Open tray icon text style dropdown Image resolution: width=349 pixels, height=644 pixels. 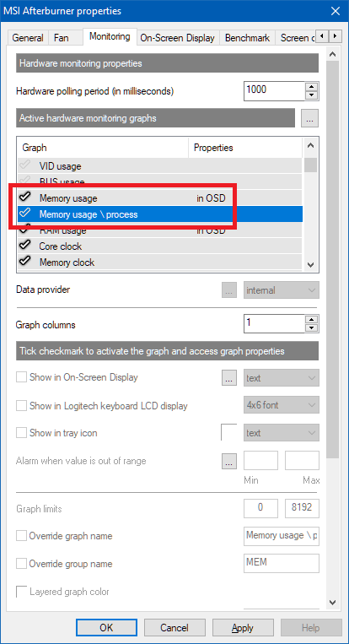pyautogui.click(x=282, y=433)
